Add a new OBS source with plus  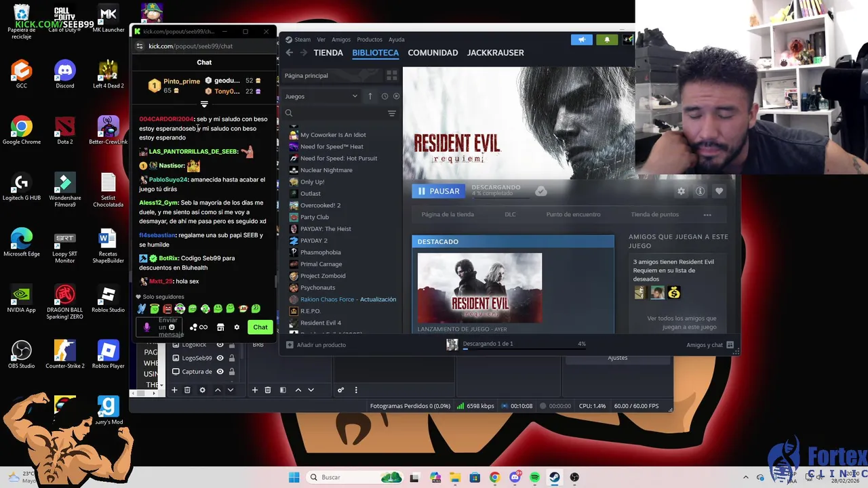click(x=174, y=390)
